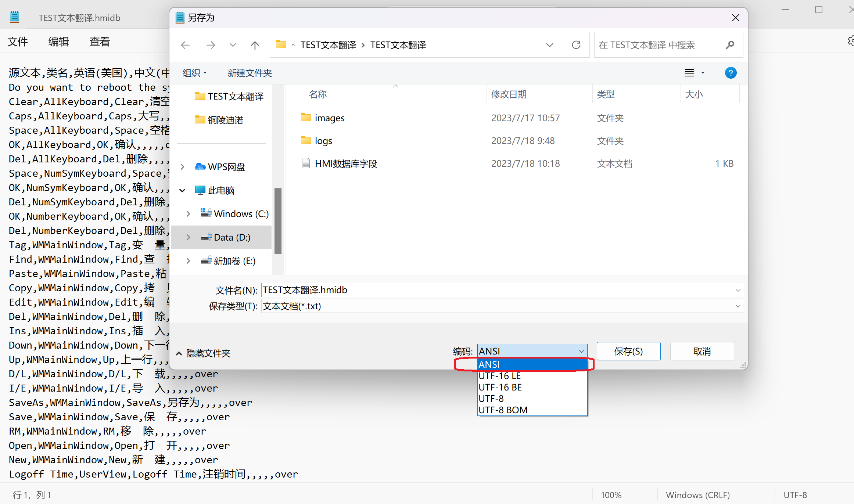The image size is (854, 504).
Task: Expand the address bar history dropdown
Action: [550, 45]
